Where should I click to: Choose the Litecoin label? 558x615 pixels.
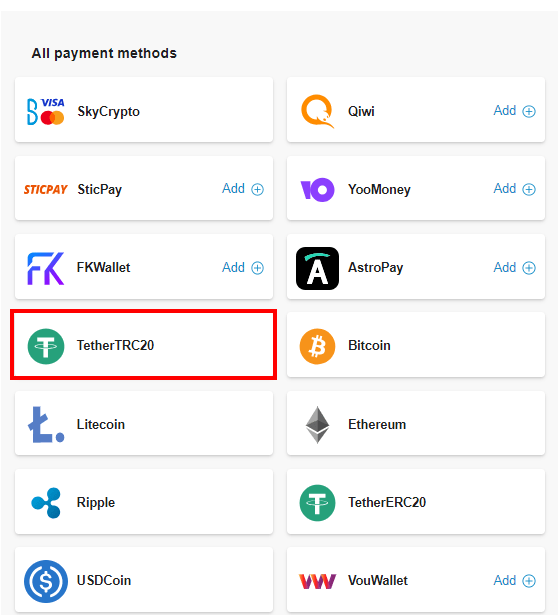click(101, 424)
